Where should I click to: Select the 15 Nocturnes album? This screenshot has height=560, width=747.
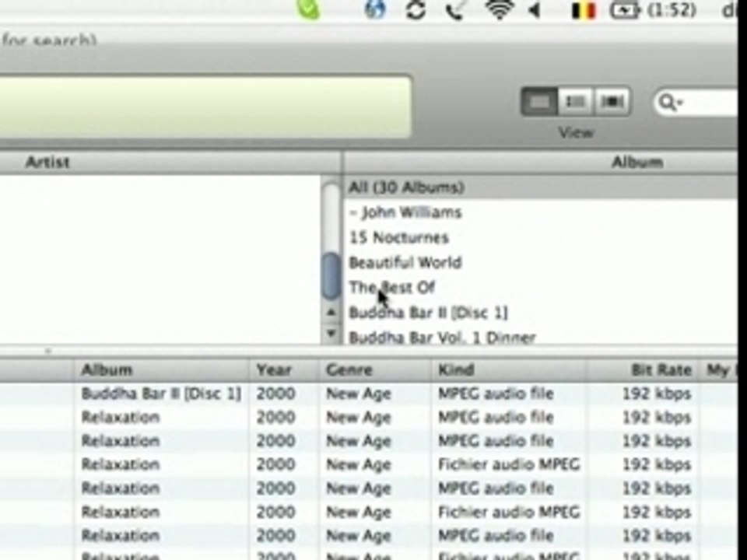[x=542, y=237]
